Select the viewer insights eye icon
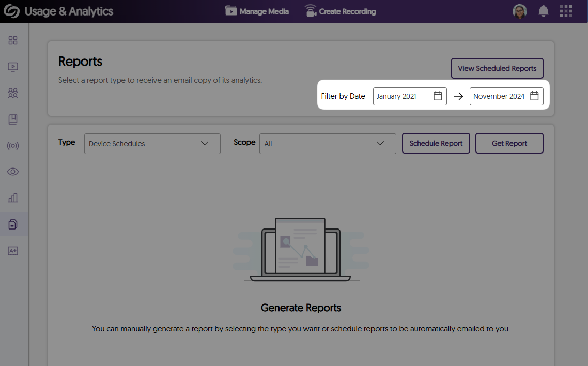588x366 pixels. click(13, 171)
